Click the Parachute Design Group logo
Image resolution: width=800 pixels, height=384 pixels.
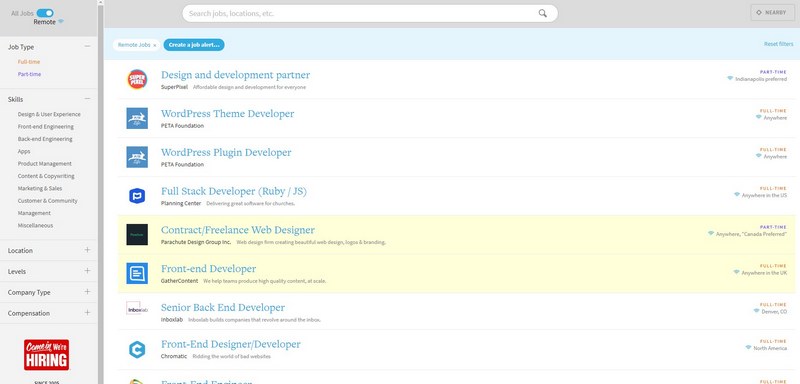tap(137, 235)
